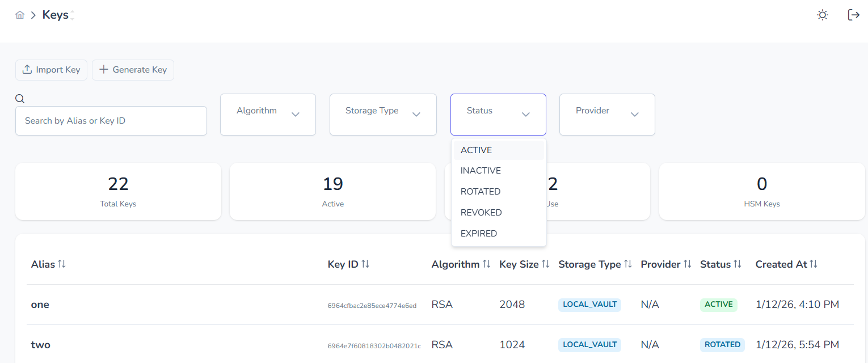Sort by Algorithm arrows icon
Viewport: 868px width, 363px height.
pos(486,264)
